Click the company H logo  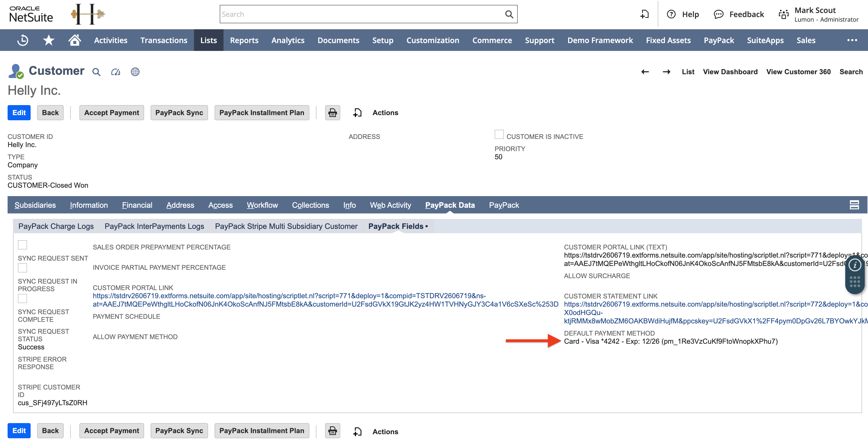pyautogui.click(x=88, y=14)
